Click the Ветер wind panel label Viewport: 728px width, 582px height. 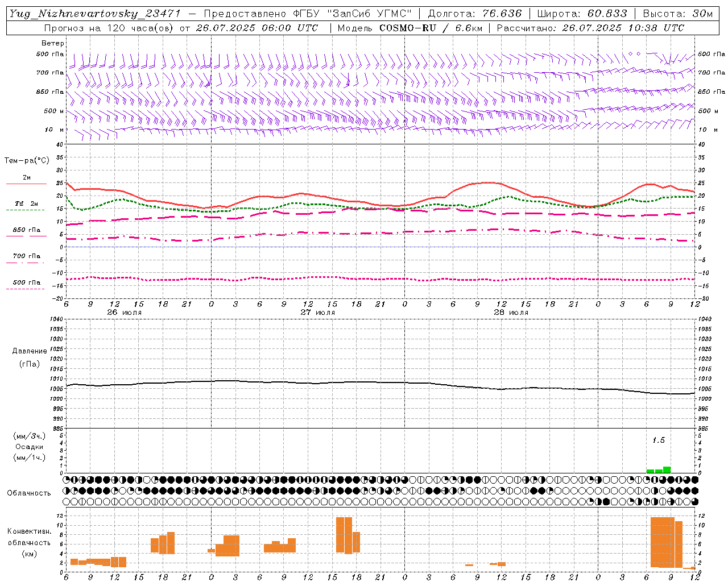click(x=53, y=43)
